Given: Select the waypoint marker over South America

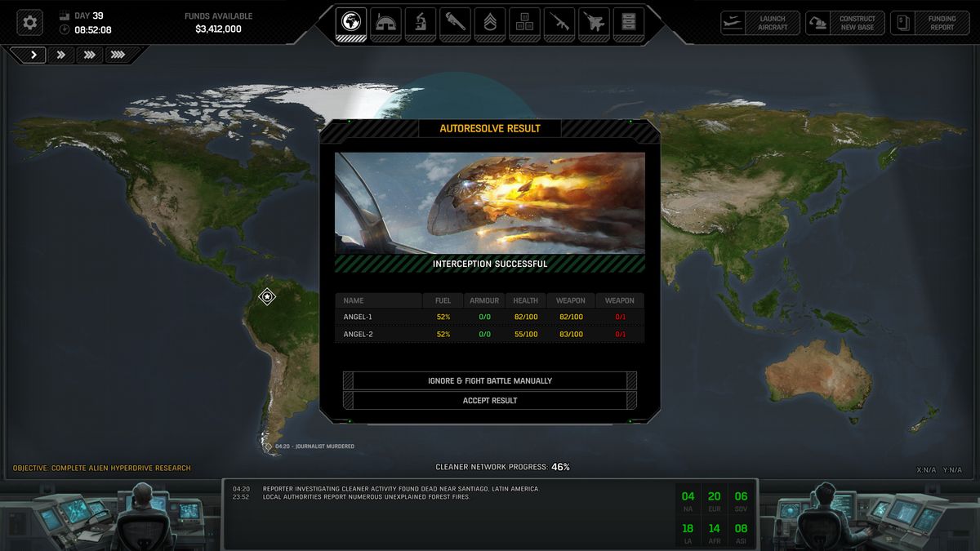Looking at the screenshot, I should (267, 299).
